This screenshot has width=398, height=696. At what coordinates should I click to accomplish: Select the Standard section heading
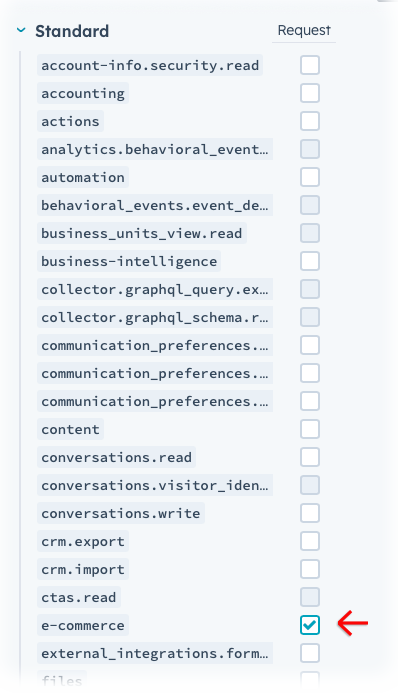pyautogui.click(x=72, y=31)
